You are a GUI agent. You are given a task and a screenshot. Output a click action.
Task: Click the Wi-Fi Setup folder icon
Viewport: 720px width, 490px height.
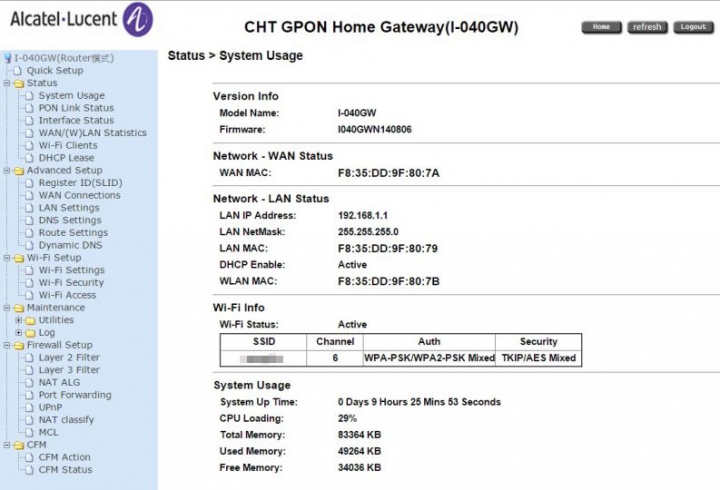pos(19,258)
